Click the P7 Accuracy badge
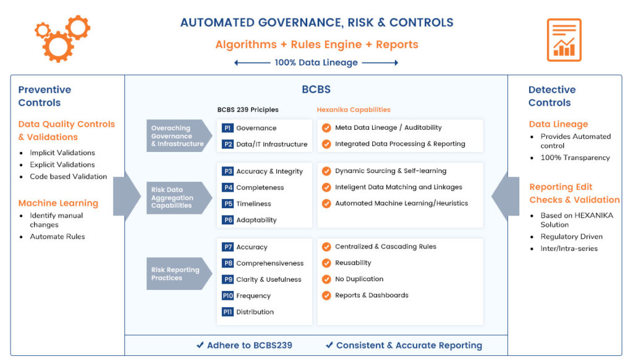 click(227, 247)
